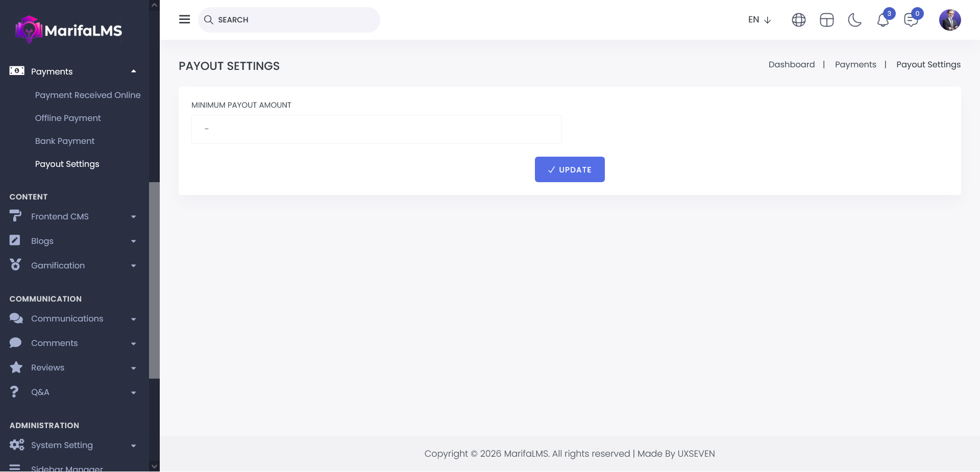Toggle dark mode with moon icon
Screen dimensions: 980x472
(x=854, y=20)
